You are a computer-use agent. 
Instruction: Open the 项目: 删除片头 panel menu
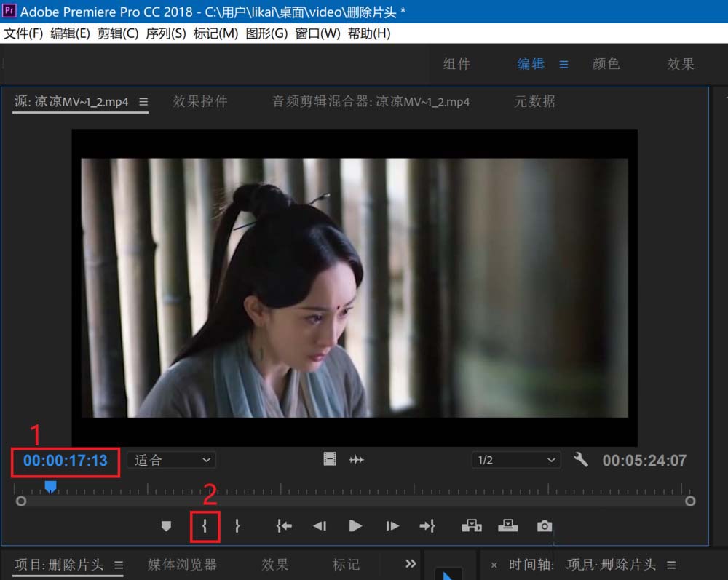tap(119, 565)
